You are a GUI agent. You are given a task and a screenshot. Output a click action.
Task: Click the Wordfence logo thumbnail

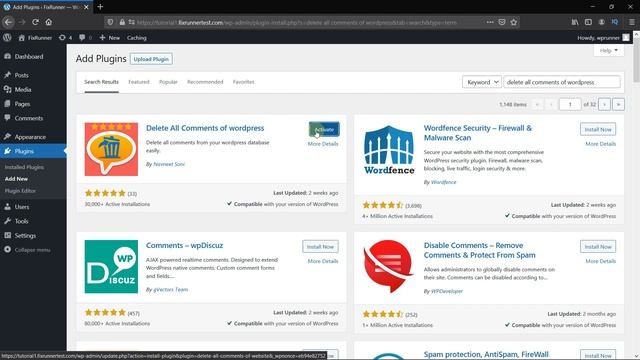click(x=389, y=149)
